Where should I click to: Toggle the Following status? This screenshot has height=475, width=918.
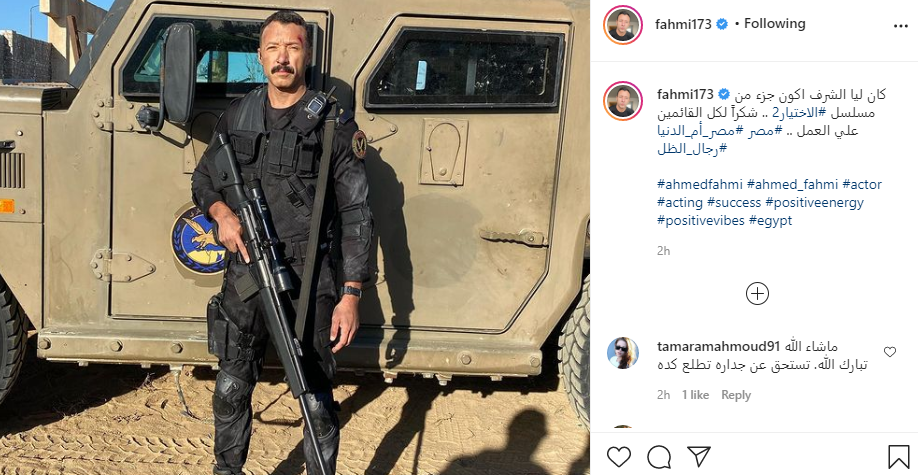tap(775, 23)
